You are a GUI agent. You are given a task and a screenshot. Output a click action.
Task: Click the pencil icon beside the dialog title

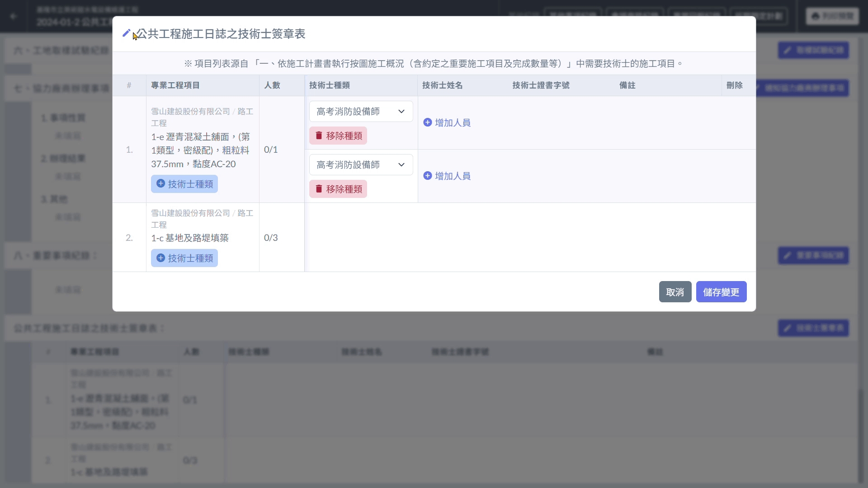pyautogui.click(x=126, y=33)
